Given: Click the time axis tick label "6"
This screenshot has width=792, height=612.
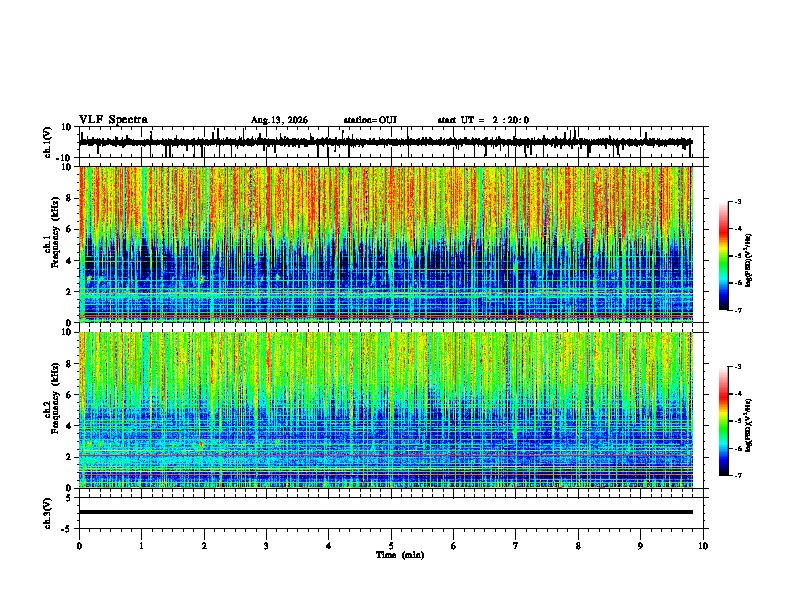Looking at the screenshot, I should [454, 546].
